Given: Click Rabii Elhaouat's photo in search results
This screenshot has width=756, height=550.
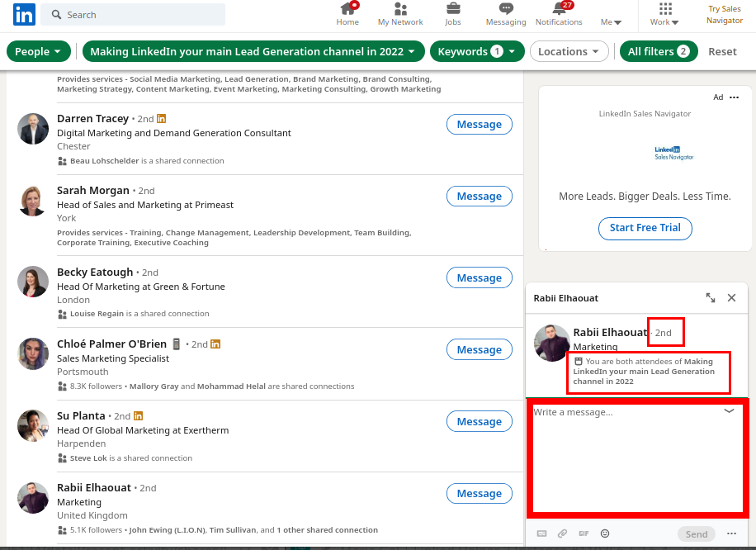Looking at the screenshot, I should tap(33, 497).
